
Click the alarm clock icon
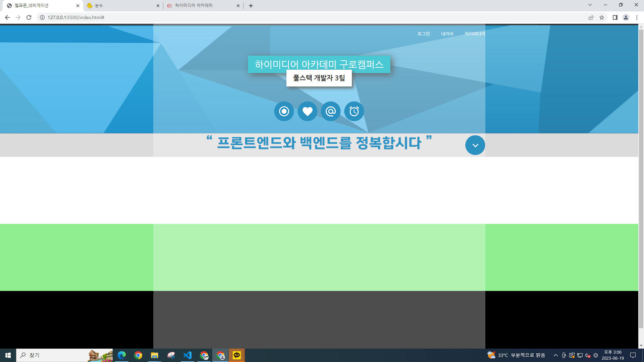tap(354, 111)
